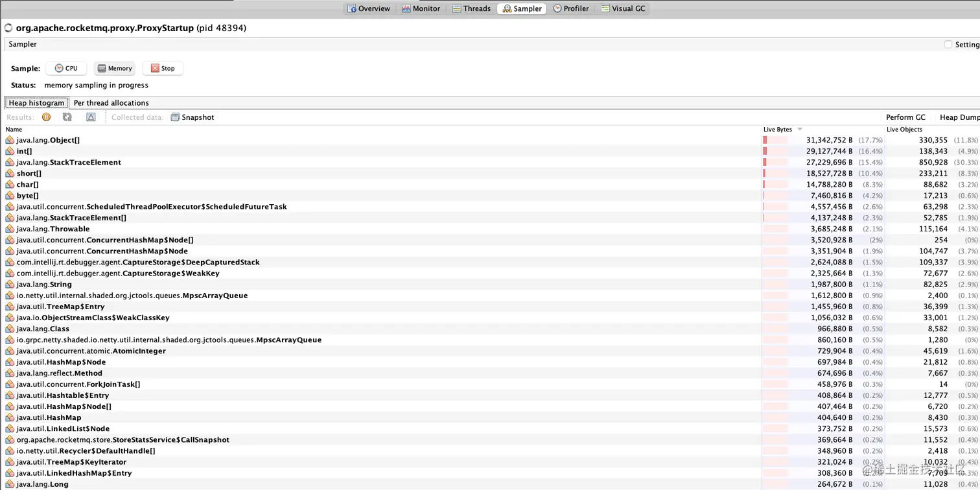
Task: Open the Monitor tab
Action: (x=421, y=8)
